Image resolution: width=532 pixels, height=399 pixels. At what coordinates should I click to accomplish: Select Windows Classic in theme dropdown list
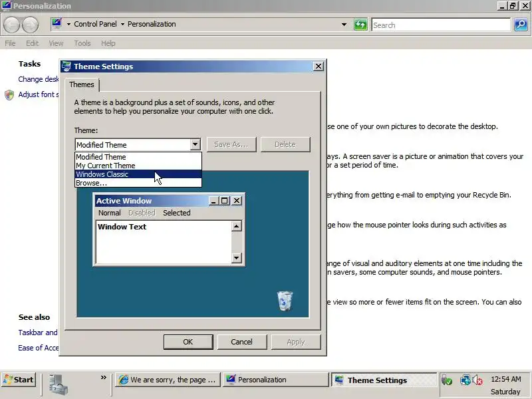pos(138,174)
